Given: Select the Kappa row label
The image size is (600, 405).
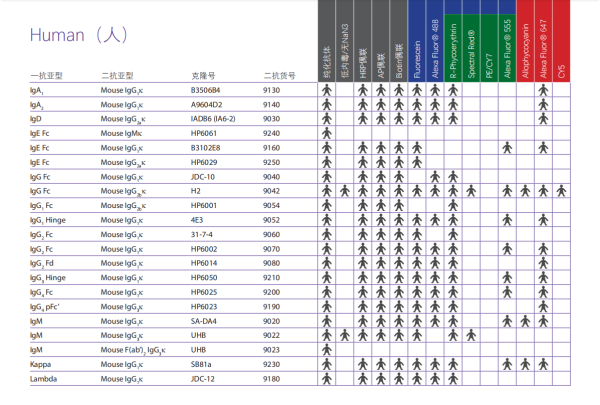Looking at the screenshot, I should click(42, 365).
